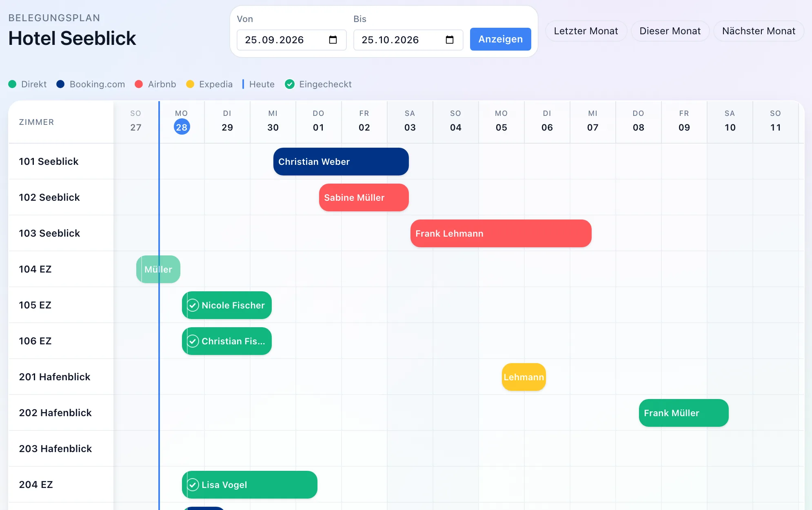Click room label 102 Seeblick
The image size is (812, 510).
click(x=49, y=197)
